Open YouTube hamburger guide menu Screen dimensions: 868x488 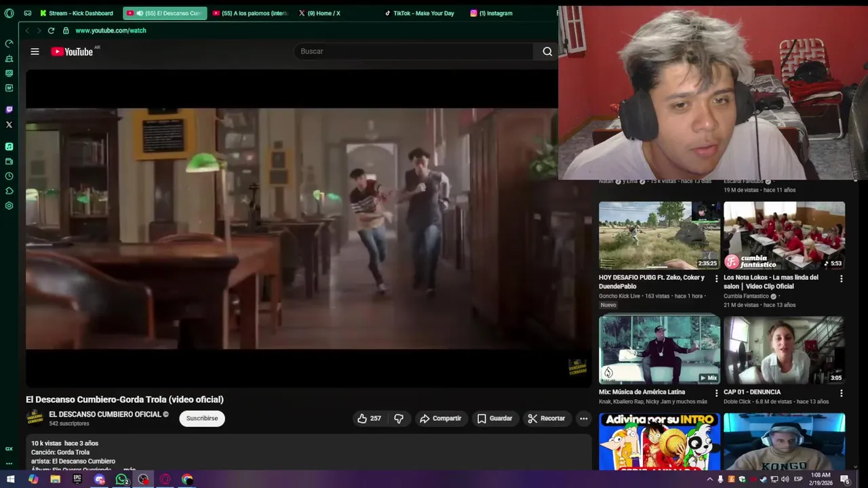click(35, 52)
